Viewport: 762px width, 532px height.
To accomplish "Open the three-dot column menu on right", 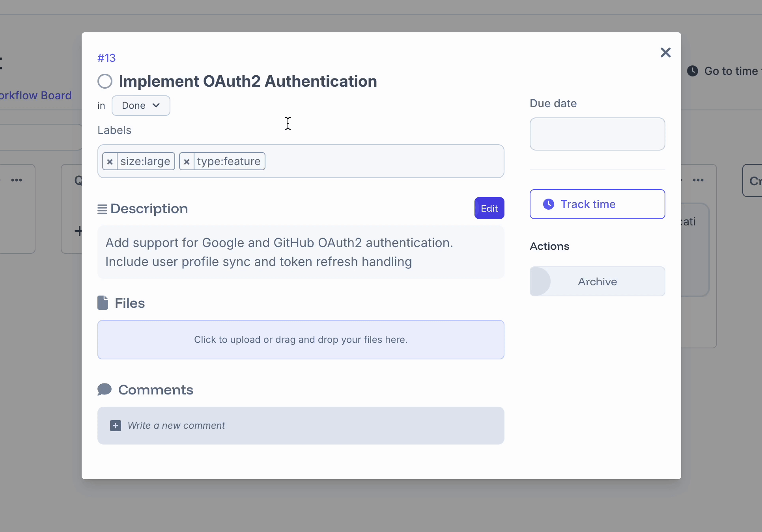I will point(698,180).
